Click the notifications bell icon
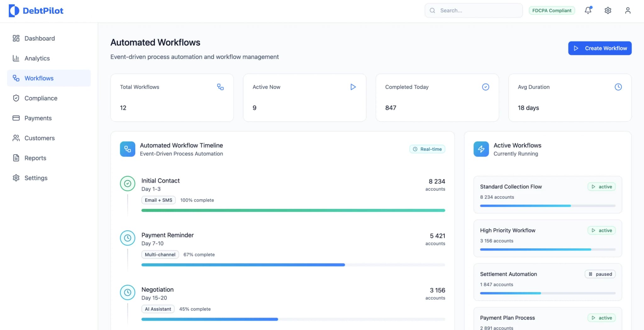644x330 pixels. tap(588, 10)
